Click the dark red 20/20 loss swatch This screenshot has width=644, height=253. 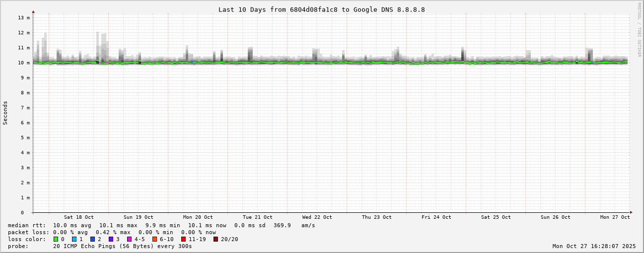coord(215,239)
